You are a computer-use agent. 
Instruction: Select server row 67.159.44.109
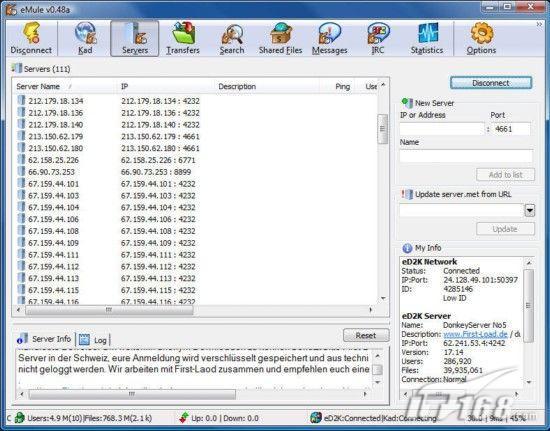[x=195, y=243]
